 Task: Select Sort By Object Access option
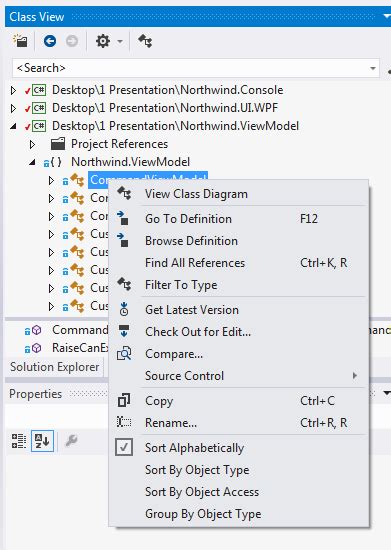point(202,492)
